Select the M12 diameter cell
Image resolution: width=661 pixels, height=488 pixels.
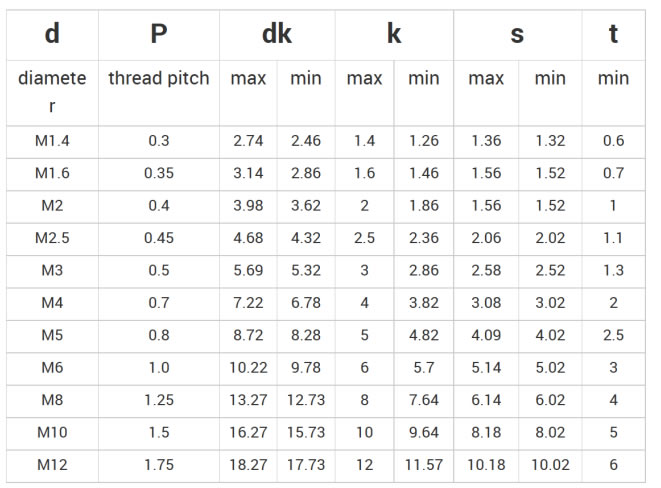click(x=52, y=465)
